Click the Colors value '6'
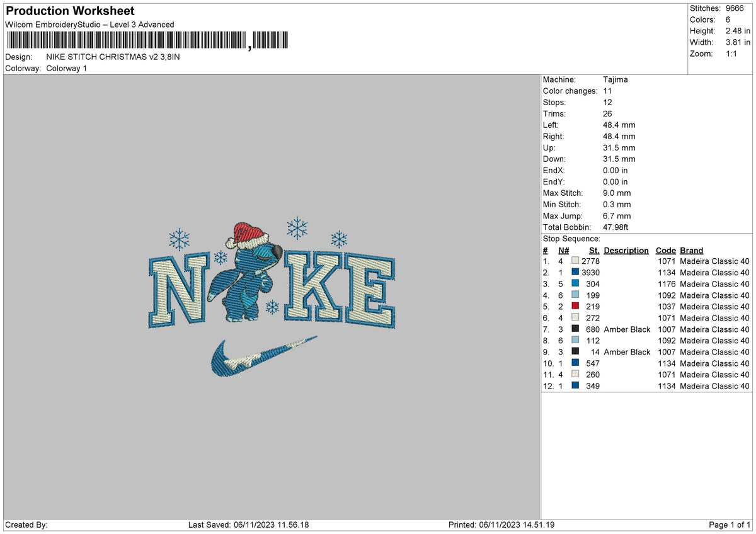 click(728, 20)
